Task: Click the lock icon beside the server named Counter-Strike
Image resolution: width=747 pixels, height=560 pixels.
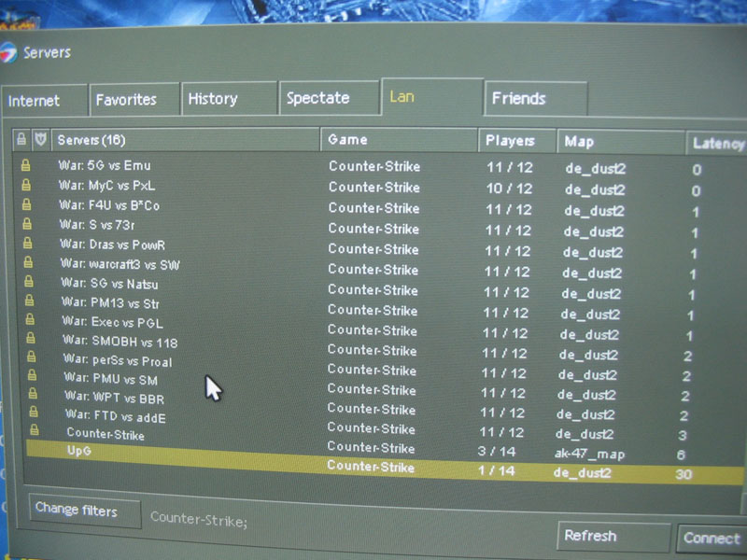Action: click(35, 430)
